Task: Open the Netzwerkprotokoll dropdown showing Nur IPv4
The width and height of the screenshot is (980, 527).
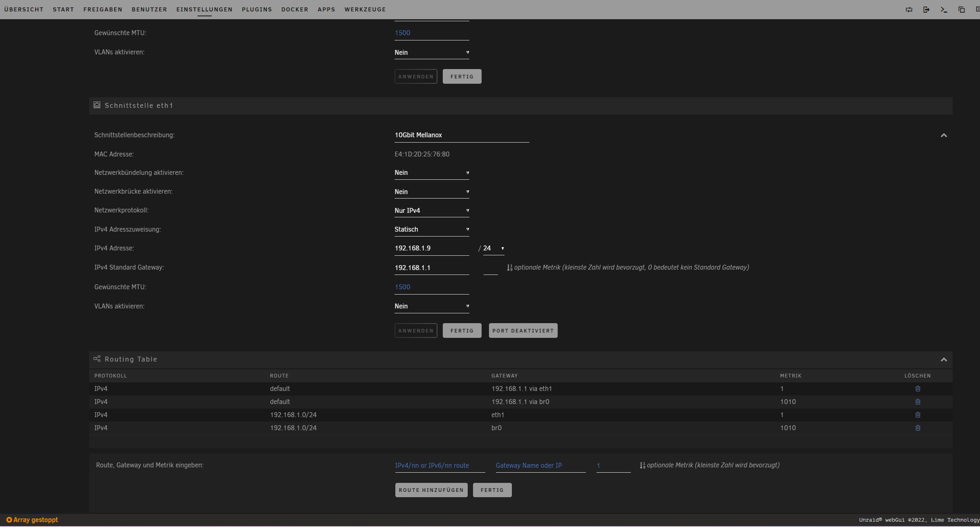Action: point(432,210)
